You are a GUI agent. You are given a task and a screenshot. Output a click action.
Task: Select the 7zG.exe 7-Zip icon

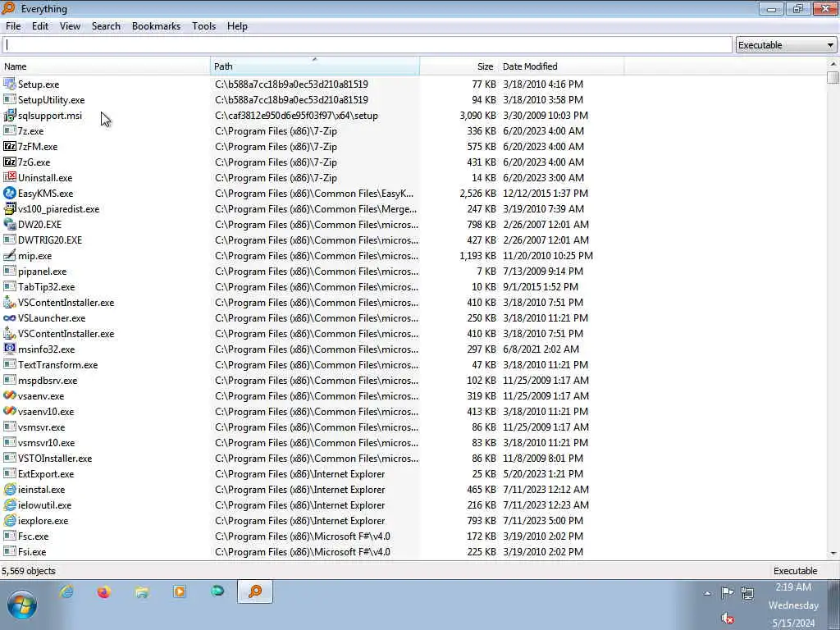coord(10,162)
